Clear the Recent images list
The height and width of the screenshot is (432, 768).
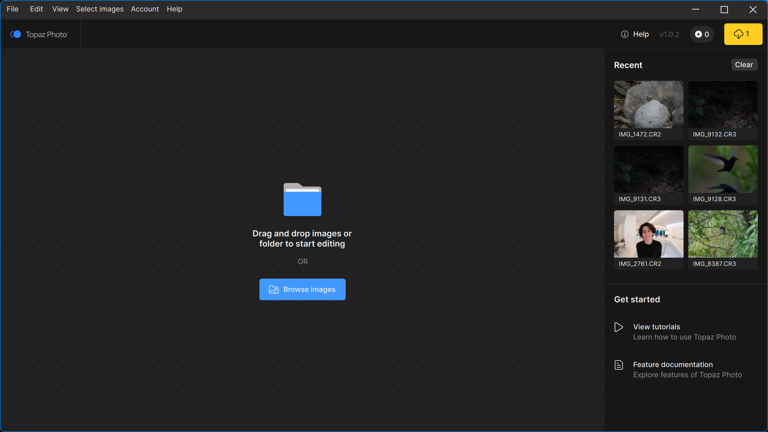pos(743,65)
